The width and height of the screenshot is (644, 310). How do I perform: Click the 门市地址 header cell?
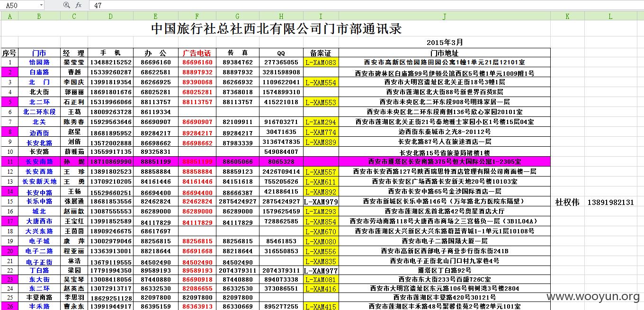[445, 53]
